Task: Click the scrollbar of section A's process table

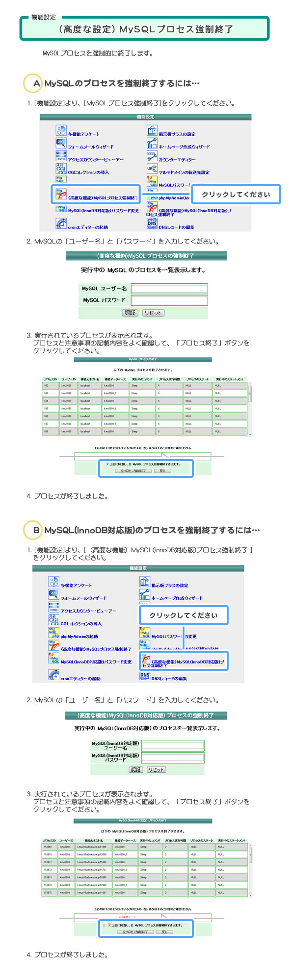Action: (250, 409)
